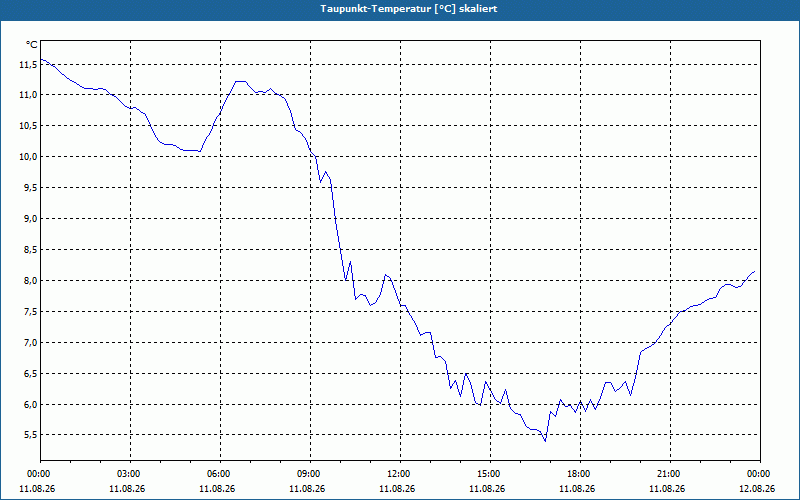Select the '11.08.26' date under '03:00'
This screenshot has height=500, width=800.
tap(127, 488)
